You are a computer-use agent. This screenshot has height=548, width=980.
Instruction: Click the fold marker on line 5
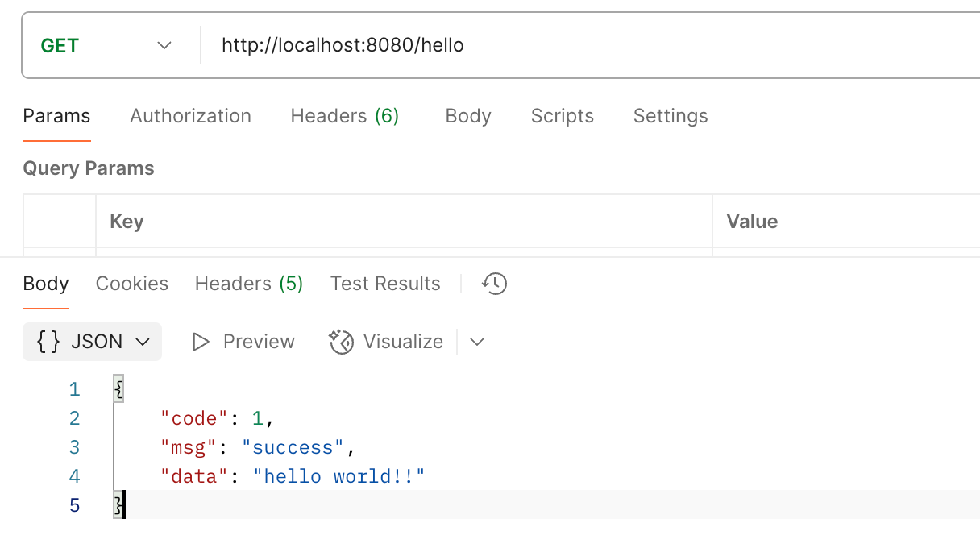(x=118, y=505)
